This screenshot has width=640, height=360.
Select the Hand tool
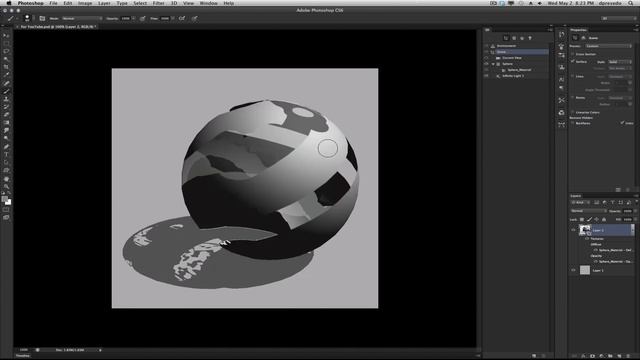click(x=6, y=178)
